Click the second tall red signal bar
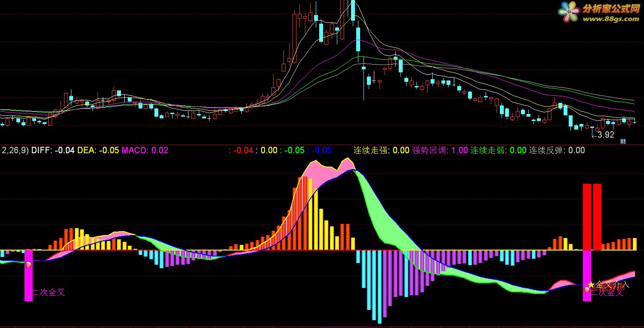 pos(597,217)
